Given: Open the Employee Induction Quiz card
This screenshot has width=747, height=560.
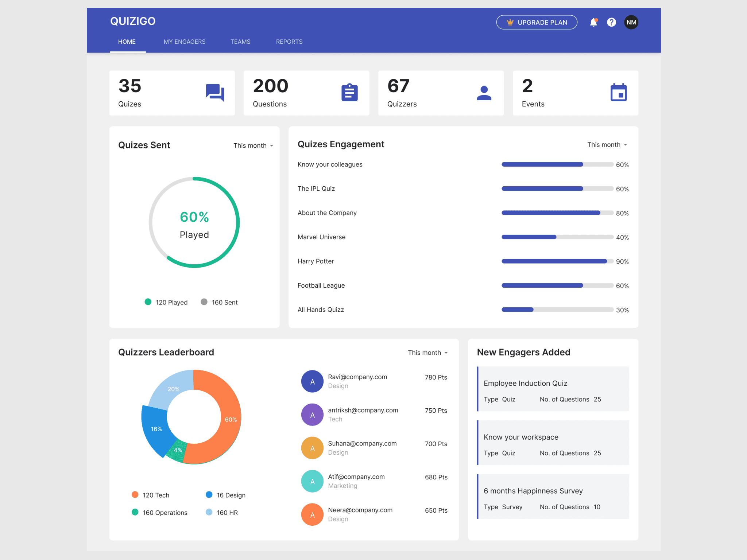Looking at the screenshot, I should click(553, 389).
